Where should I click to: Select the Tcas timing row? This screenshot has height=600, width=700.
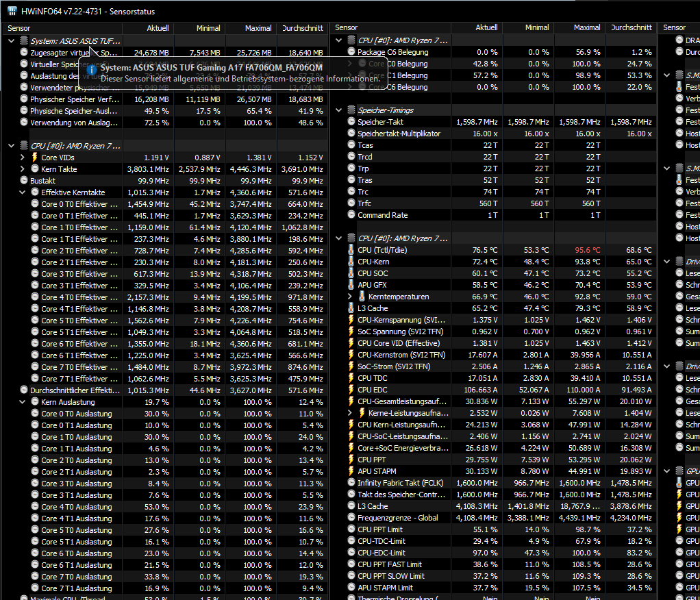[x=493, y=145]
